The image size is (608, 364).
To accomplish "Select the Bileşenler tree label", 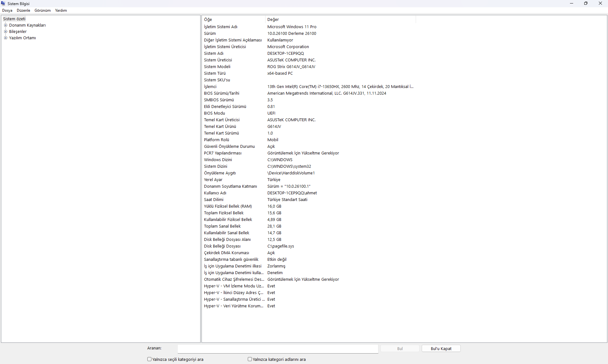I will [x=18, y=31].
